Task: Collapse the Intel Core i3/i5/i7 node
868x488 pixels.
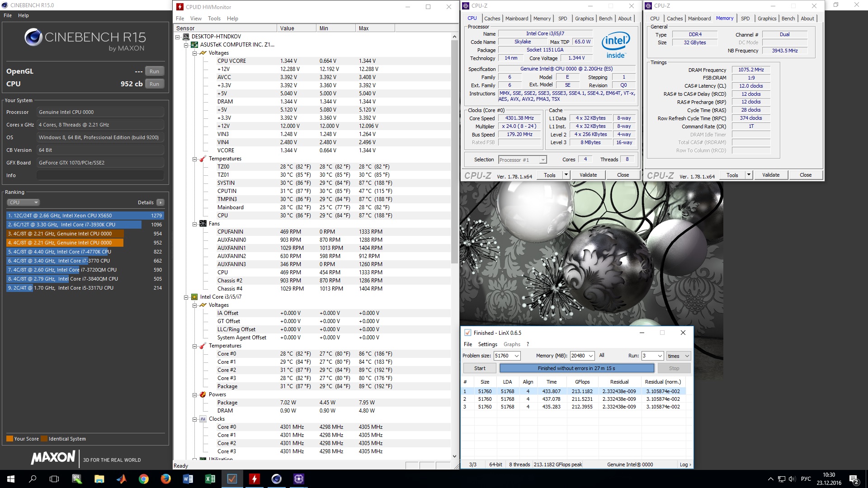Action: (186, 297)
